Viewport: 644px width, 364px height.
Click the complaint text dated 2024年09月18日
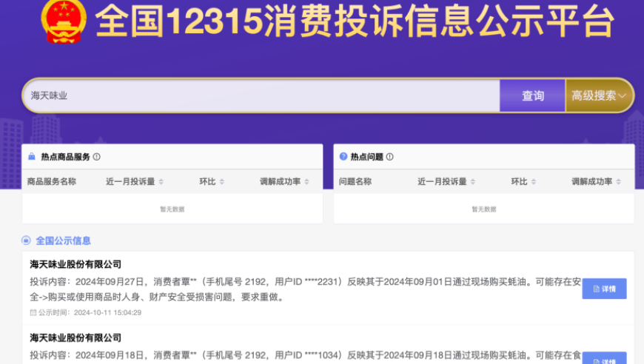click(x=305, y=355)
